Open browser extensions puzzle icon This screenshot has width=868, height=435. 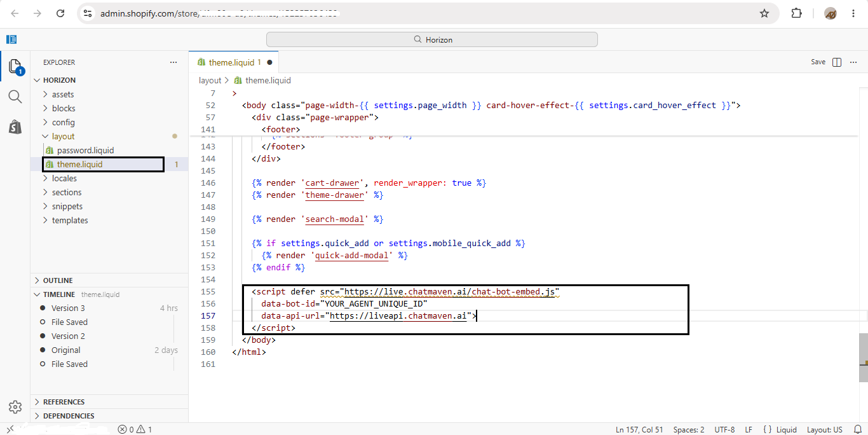[x=796, y=13]
